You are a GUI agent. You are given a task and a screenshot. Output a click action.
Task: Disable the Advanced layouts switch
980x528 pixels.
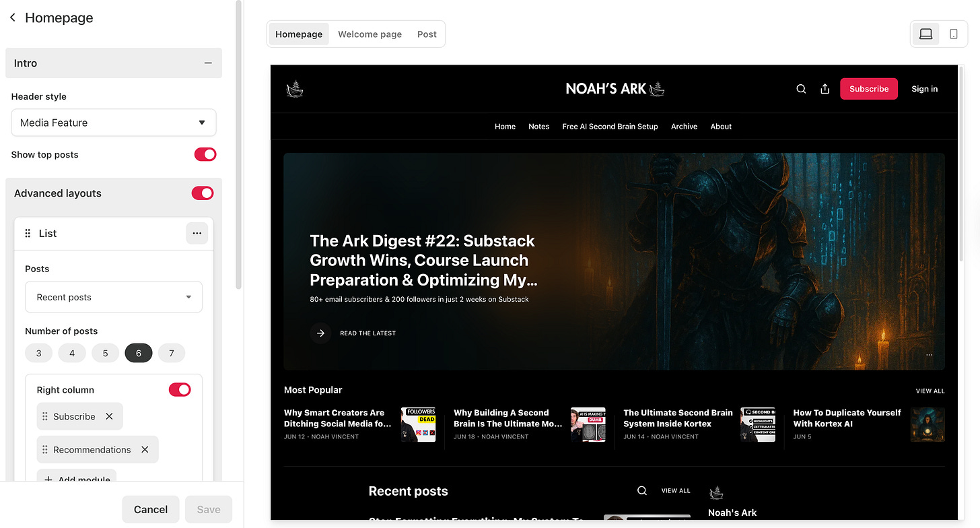coord(203,193)
